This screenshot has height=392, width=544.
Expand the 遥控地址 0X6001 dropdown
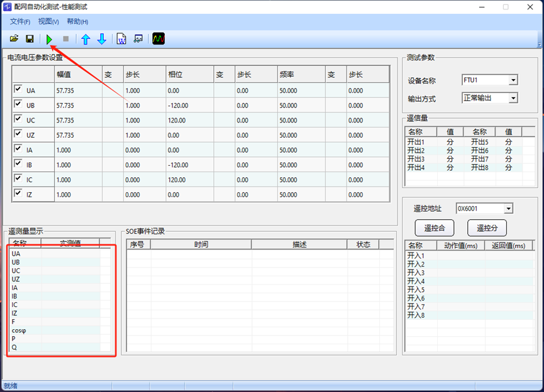[x=508, y=209]
